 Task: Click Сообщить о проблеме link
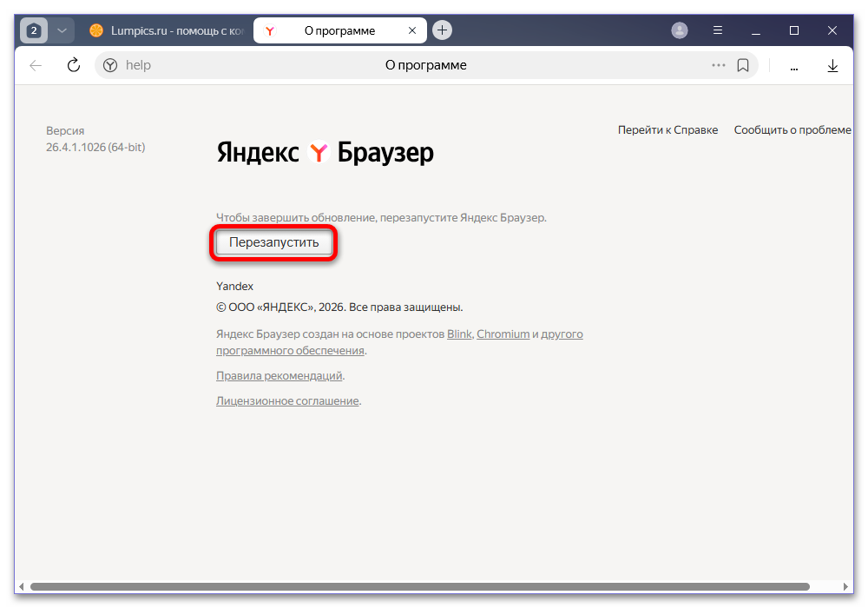792,129
